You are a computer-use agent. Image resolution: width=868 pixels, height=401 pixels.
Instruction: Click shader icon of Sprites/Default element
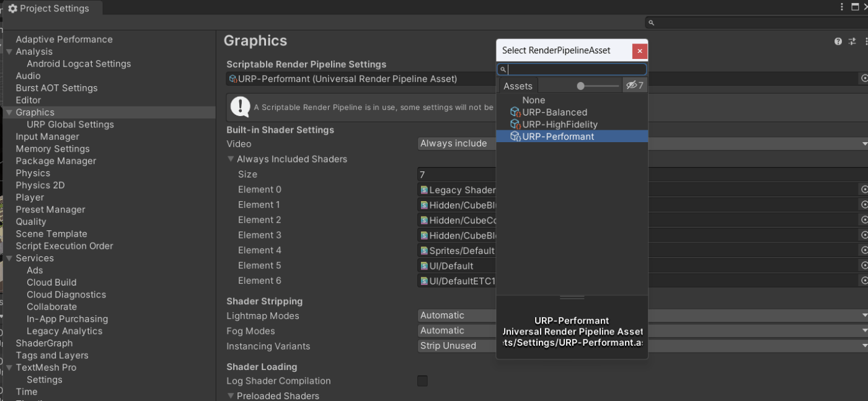[424, 251]
